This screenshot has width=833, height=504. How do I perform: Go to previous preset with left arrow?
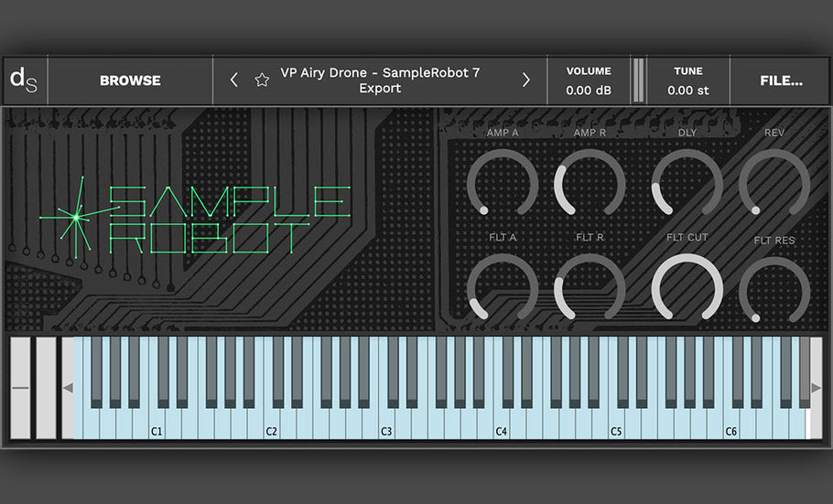[x=233, y=80]
